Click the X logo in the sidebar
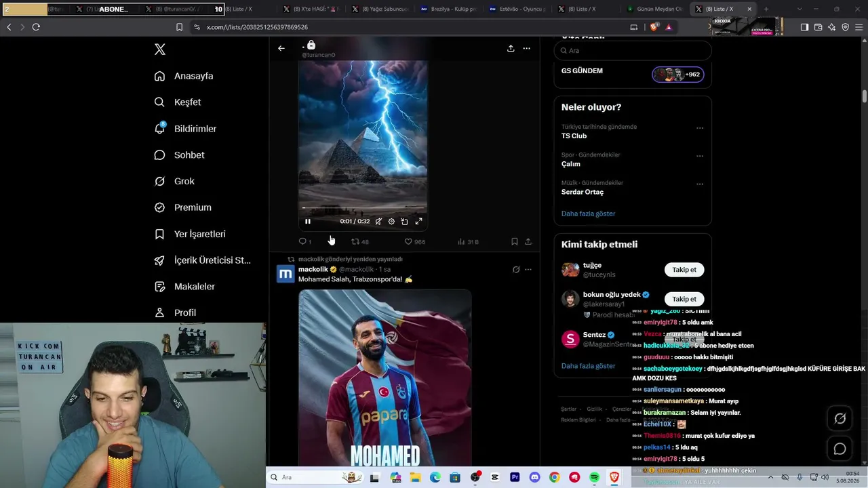The image size is (868, 488). pyautogui.click(x=160, y=49)
